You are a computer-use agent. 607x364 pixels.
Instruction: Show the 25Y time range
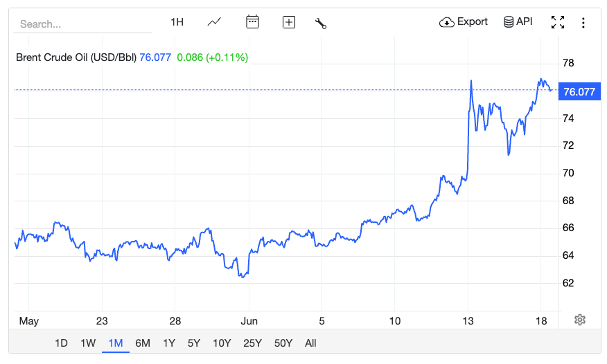pos(253,343)
